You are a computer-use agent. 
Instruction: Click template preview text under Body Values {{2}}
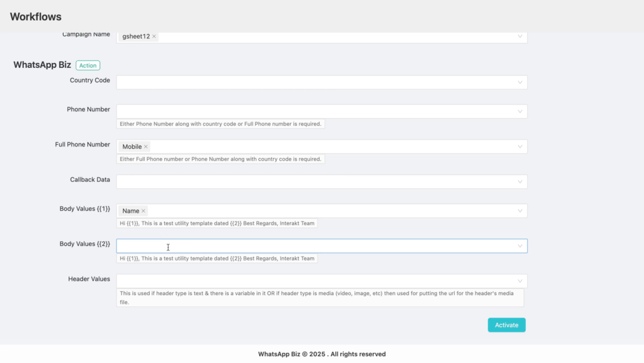pos(217,259)
